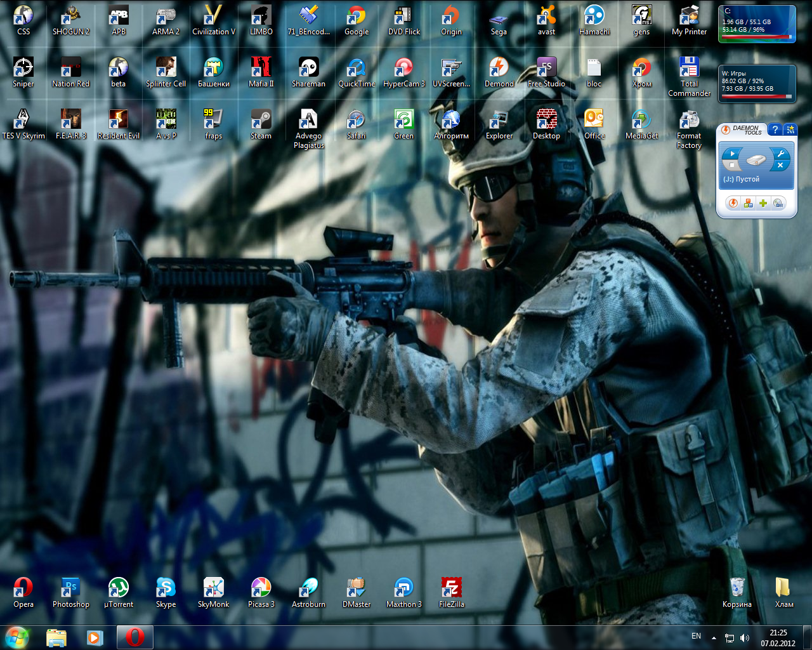Image resolution: width=812 pixels, height=650 pixels.
Task: Click the C: drive usage bar
Action: 756,37
